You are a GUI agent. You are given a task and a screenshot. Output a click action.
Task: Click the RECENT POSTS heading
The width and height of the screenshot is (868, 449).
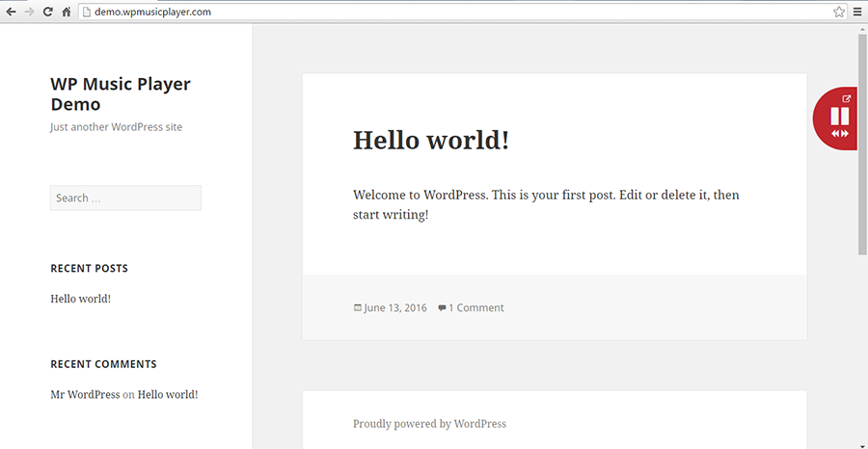pyautogui.click(x=89, y=269)
